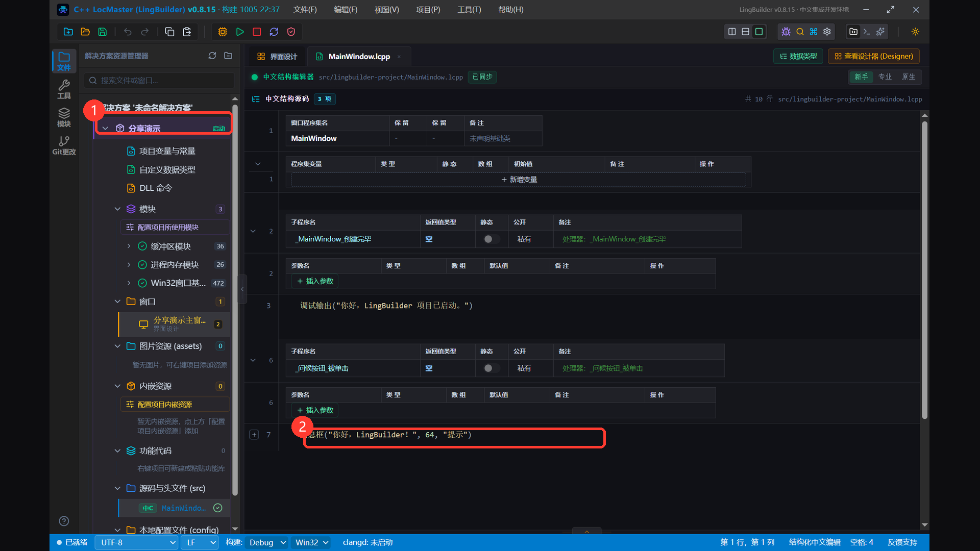Toggle the sun theme icon
This screenshot has height=551, width=980.
tap(915, 32)
